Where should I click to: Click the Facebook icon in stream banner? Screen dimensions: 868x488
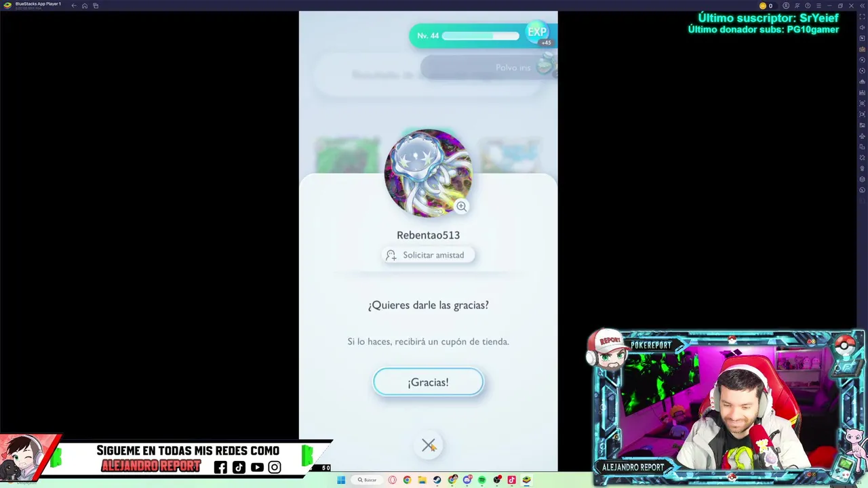(x=220, y=467)
